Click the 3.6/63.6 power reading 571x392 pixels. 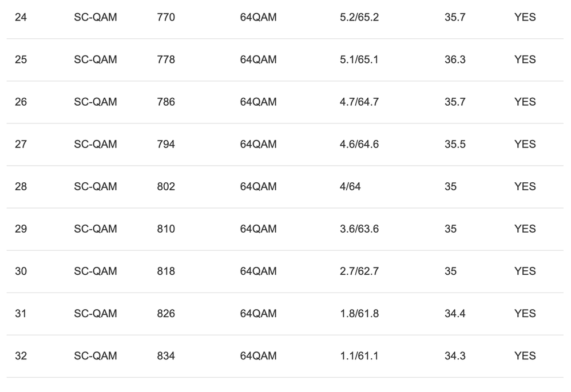click(359, 229)
